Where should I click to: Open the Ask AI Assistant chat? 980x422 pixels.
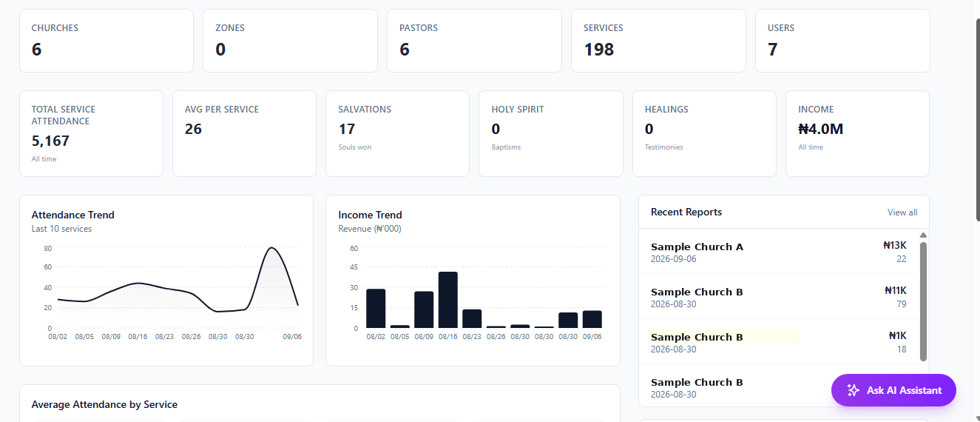tap(893, 390)
